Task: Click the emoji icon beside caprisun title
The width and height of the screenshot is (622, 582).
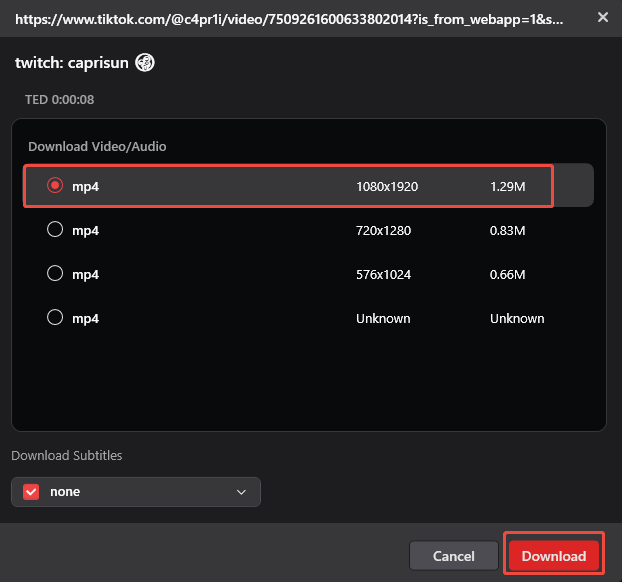Action: [x=145, y=63]
